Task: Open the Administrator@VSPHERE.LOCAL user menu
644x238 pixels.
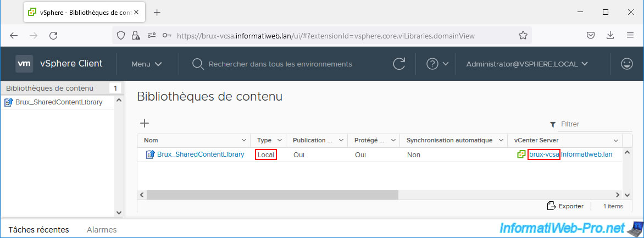Action: click(527, 64)
